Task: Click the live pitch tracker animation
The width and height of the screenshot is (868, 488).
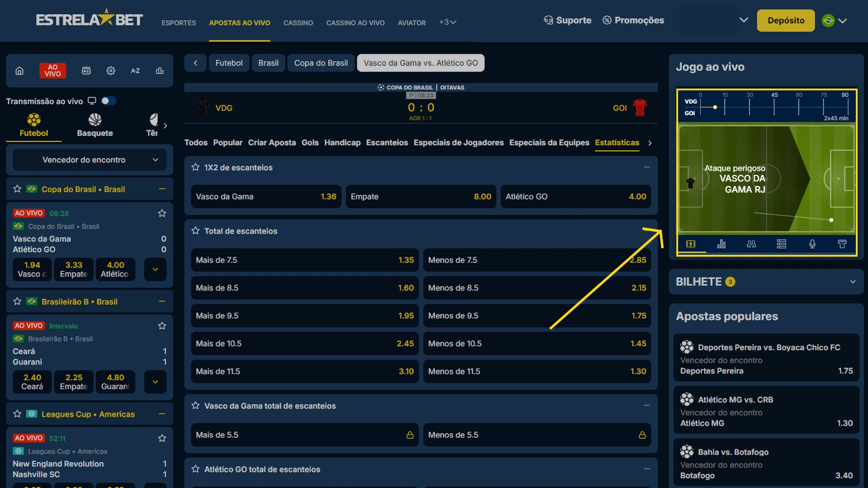Action: 766,178
